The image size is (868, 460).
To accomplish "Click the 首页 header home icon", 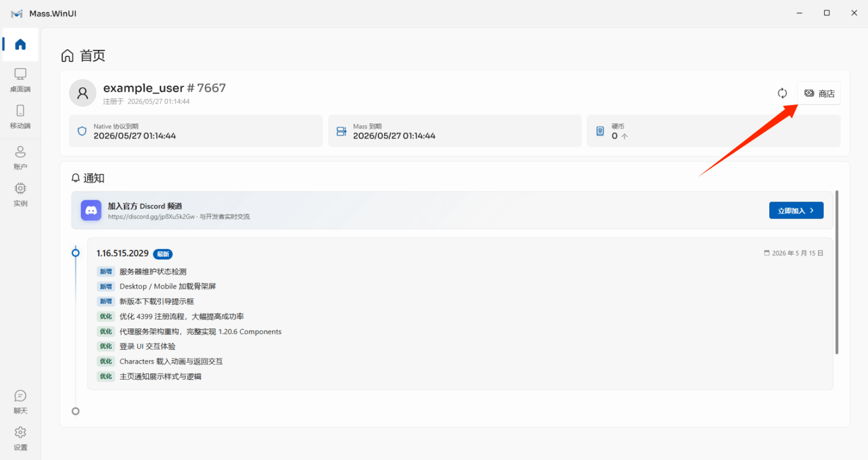I will pos(68,56).
